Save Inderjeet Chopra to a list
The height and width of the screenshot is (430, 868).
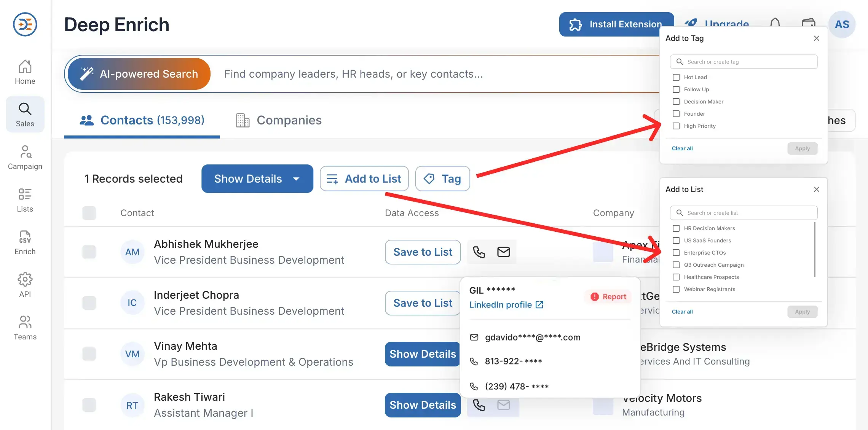click(x=423, y=303)
